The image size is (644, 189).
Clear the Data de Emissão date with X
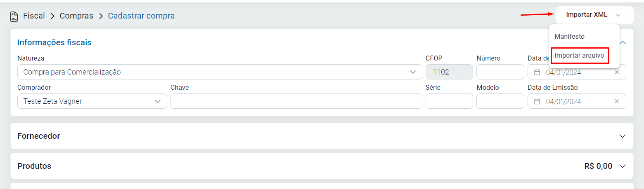617,101
